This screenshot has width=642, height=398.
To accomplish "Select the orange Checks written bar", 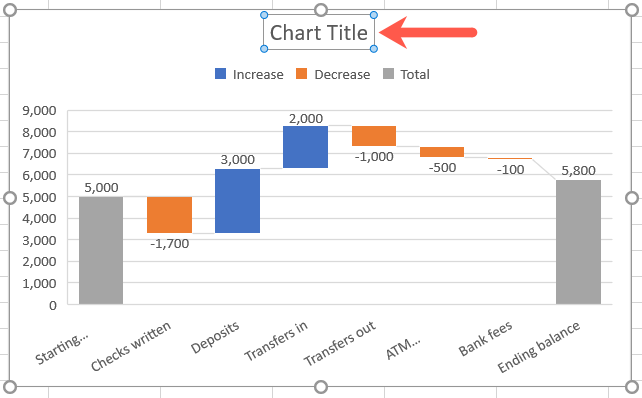I will (x=169, y=215).
